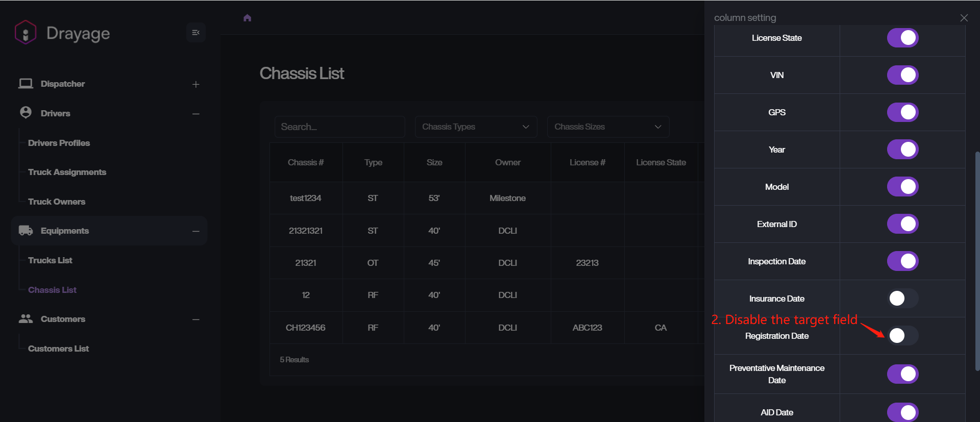Open the Chassis Types dropdown

(x=475, y=127)
